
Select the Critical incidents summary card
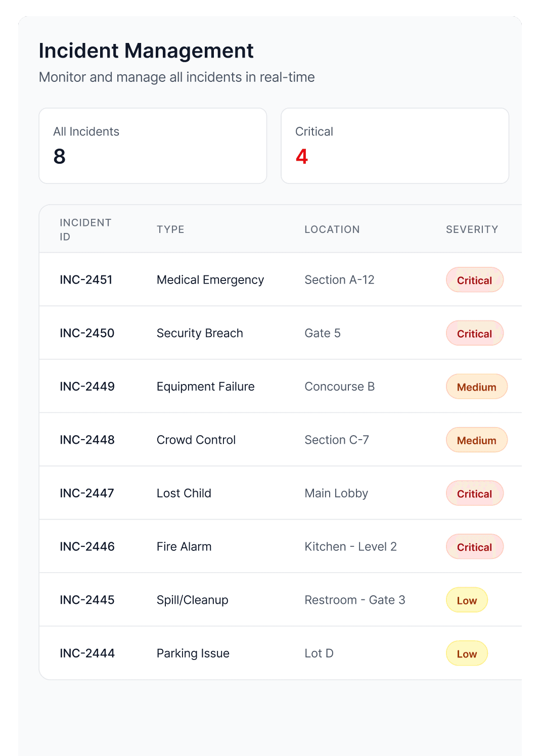(395, 146)
